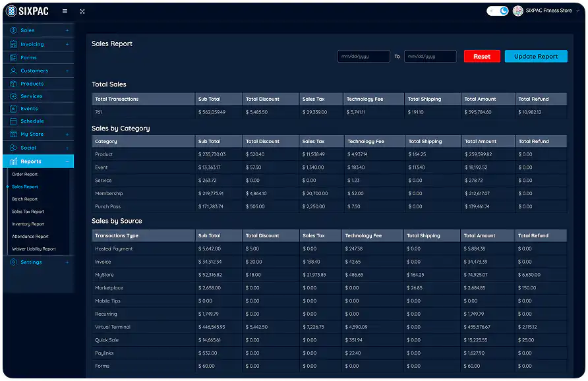Click the Forms icon in the sidebar

point(14,57)
